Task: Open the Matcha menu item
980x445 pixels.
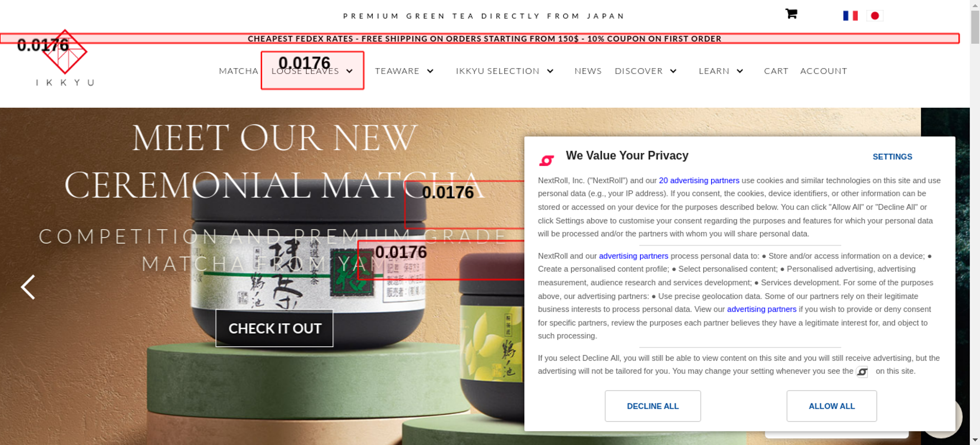Action: click(239, 71)
